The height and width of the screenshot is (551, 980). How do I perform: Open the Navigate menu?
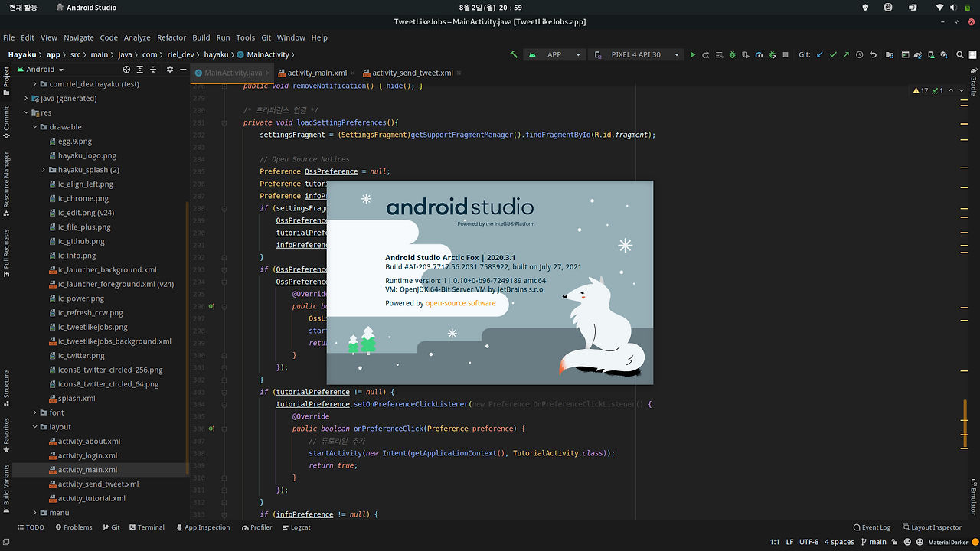tap(79, 37)
